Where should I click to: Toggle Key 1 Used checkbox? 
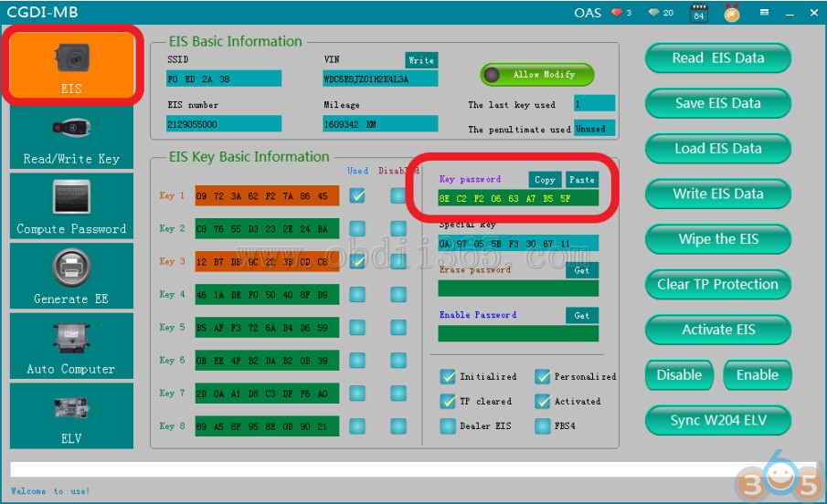[357, 195]
